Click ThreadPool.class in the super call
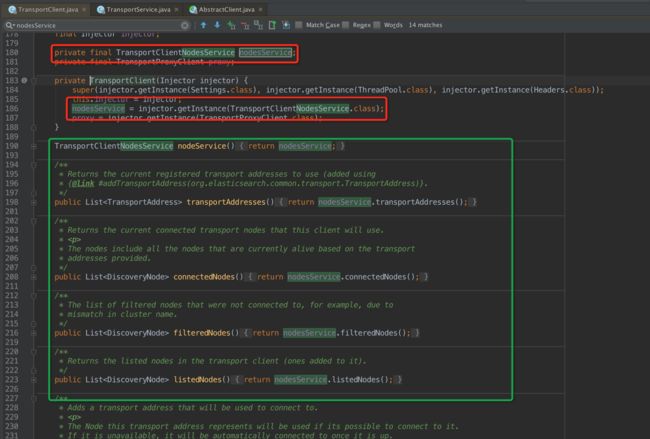Screen dimensions: 650x439 pyautogui.click(x=393, y=90)
